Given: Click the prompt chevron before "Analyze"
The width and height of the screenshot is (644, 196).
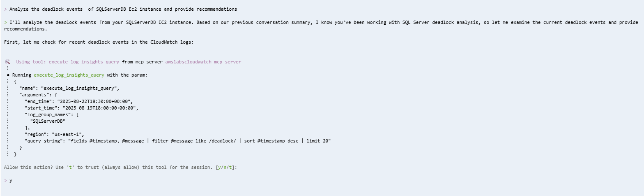Looking at the screenshot, I should coord(5,9).
